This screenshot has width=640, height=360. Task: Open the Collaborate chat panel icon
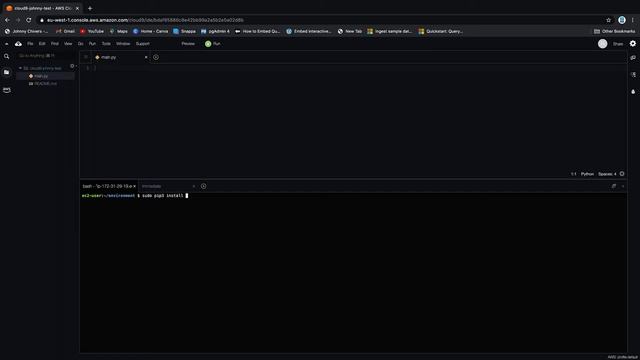tap(633, 58)
